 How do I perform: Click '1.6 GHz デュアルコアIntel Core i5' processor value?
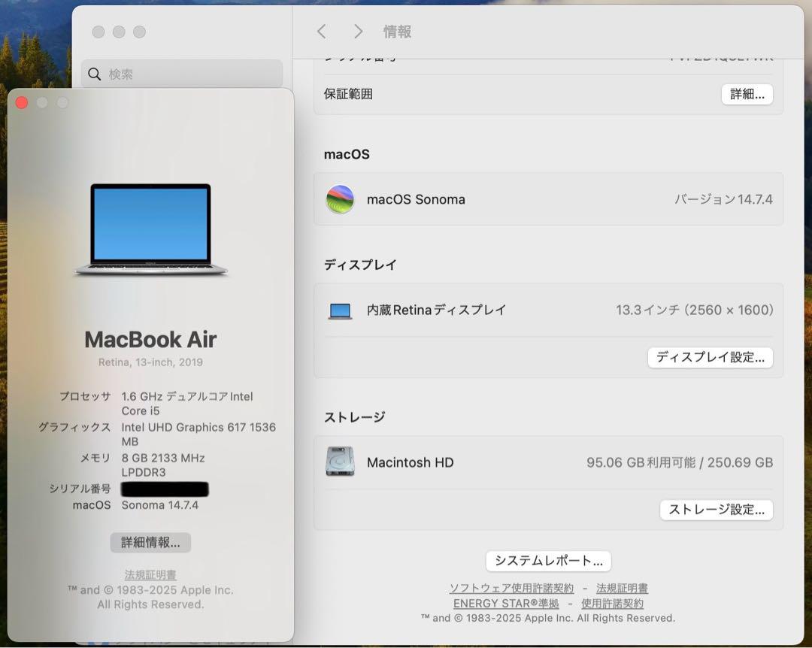click(x=187, y=404)
